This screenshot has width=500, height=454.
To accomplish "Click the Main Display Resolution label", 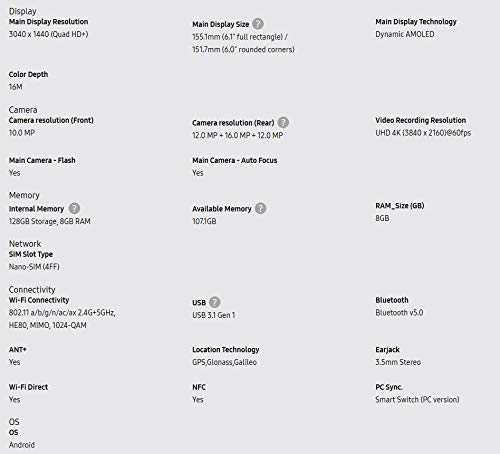I will (x=49, y=22).
